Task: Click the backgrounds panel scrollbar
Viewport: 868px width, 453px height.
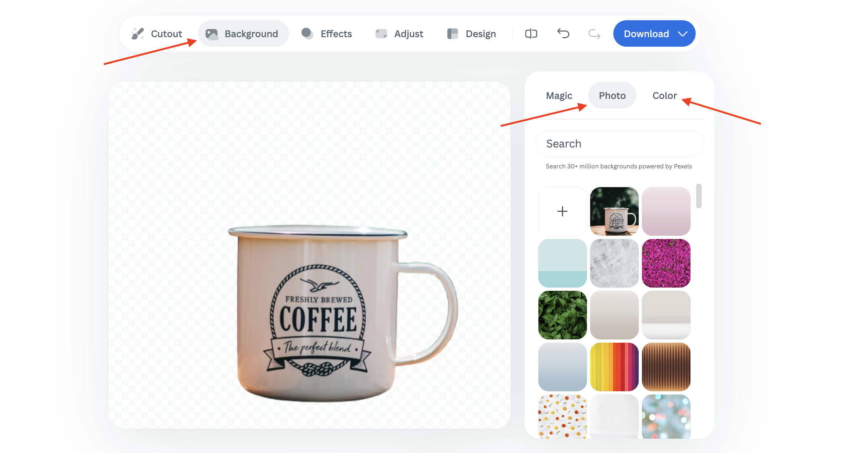Action: (x=699, y=196)
